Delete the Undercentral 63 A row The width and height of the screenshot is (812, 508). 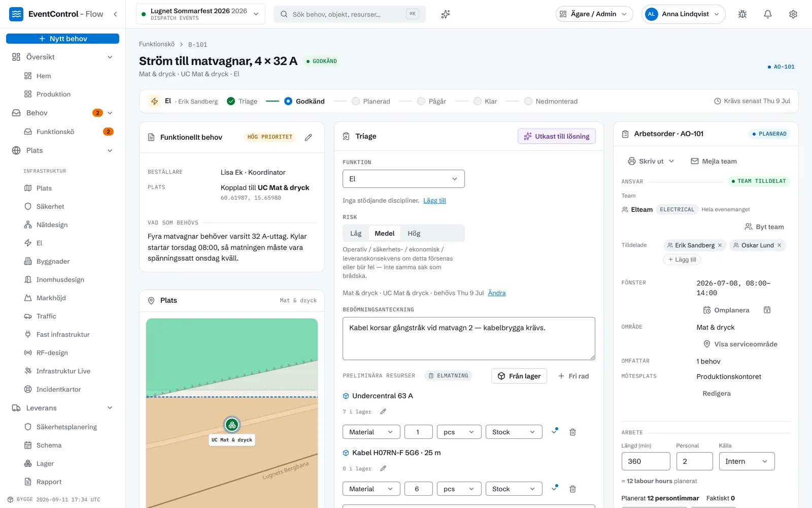click(572, 432)
